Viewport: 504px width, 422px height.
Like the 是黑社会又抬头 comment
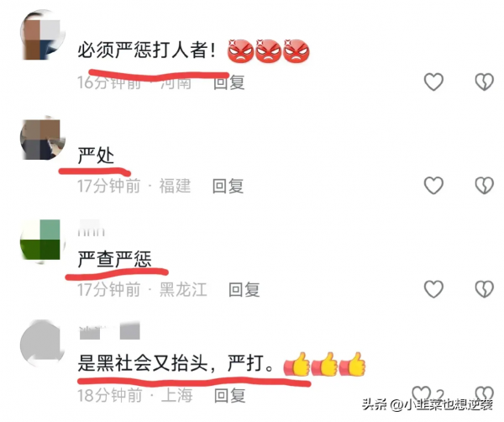click(422, 393)
